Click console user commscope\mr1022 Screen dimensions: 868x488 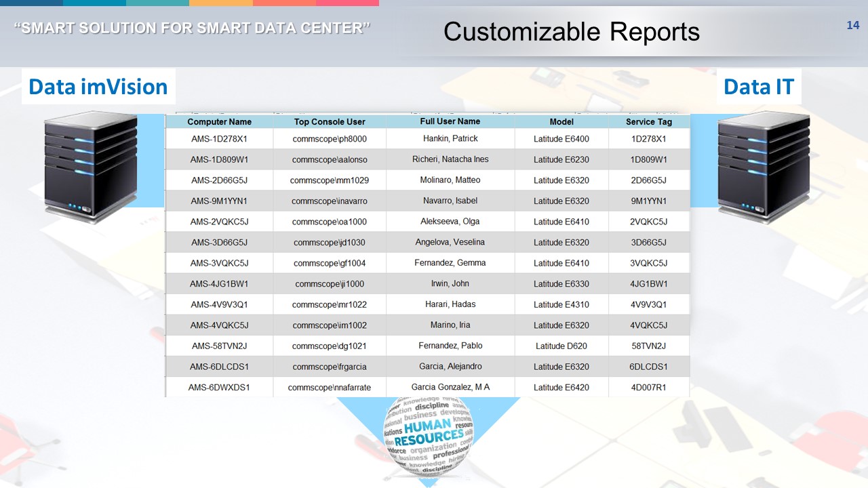[x=330, y=305]
